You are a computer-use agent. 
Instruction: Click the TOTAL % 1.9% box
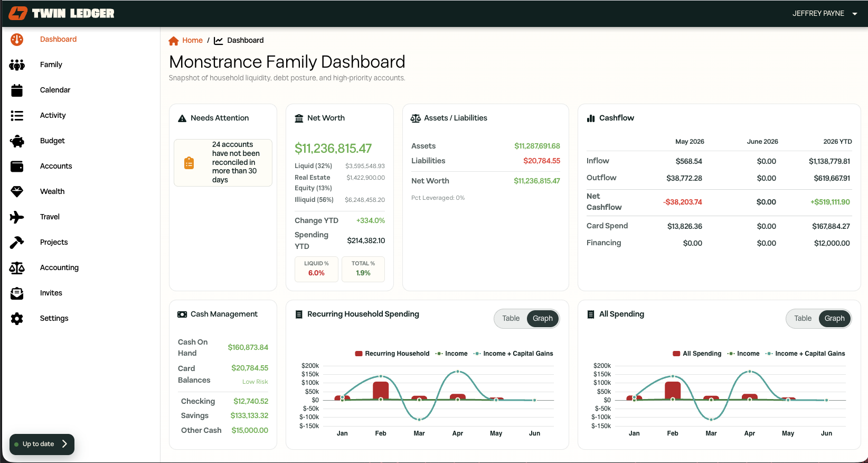363,269
